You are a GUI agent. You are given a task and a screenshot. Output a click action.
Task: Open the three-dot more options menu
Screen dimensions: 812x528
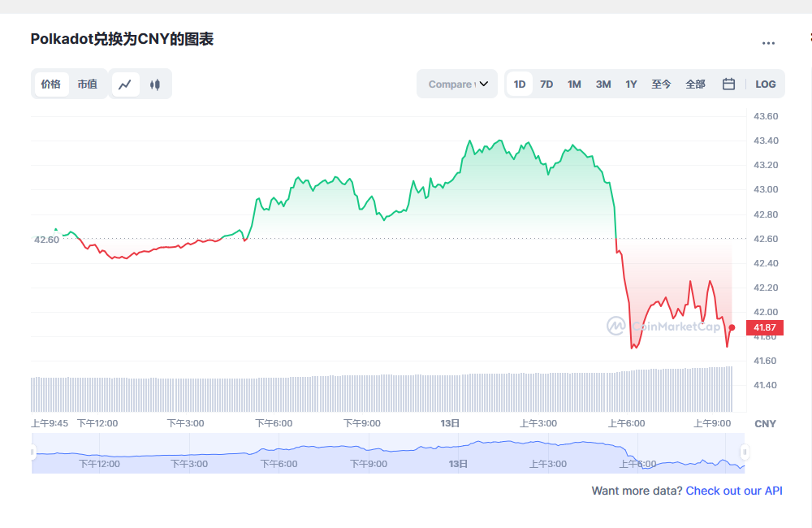(768, 44)
